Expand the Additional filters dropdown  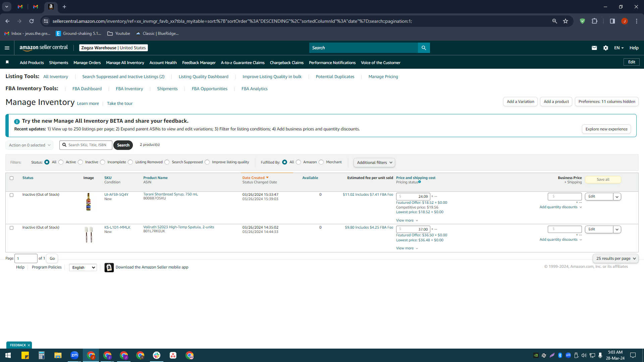pos(374,163)
